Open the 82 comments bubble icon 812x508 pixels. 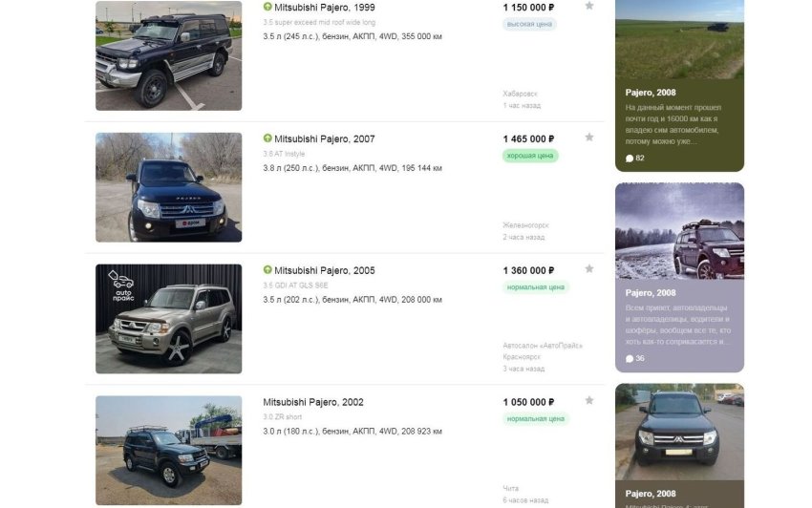(630, 159)
